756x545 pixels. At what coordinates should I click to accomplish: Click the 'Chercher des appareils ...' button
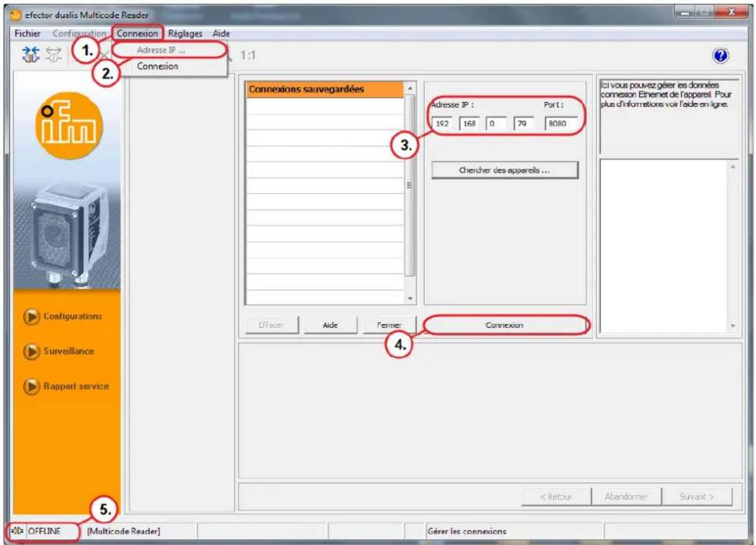point(504,170)
